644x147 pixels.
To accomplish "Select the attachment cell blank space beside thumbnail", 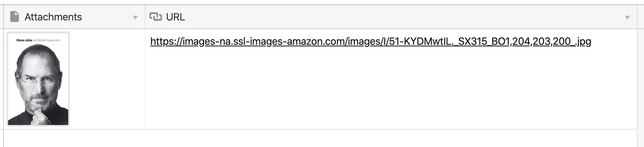I will coord(107,79).
